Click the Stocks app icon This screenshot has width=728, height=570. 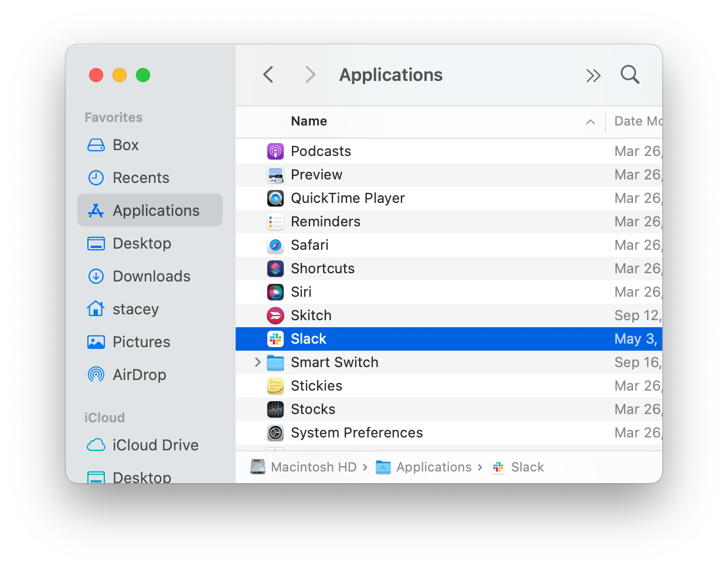(x=275, y=409)
